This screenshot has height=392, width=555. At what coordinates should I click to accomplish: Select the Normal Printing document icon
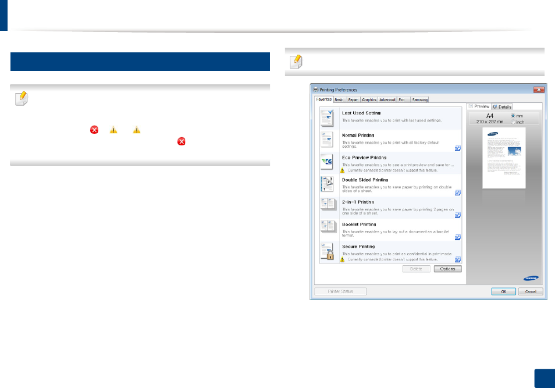327,140
